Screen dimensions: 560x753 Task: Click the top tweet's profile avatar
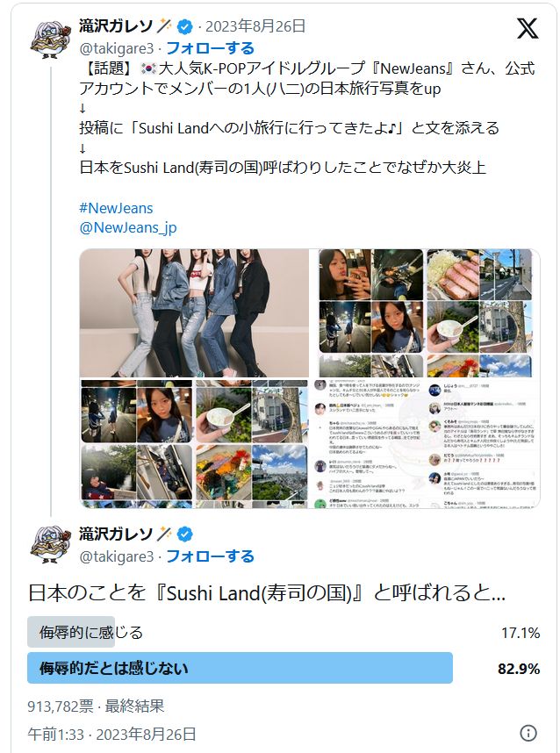tap(50, 39)
